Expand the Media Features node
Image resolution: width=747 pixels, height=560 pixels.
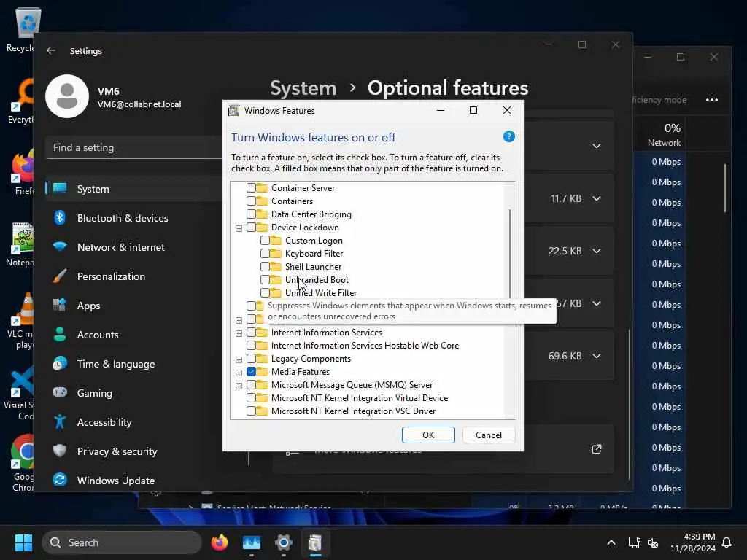[x=239, y=373]
